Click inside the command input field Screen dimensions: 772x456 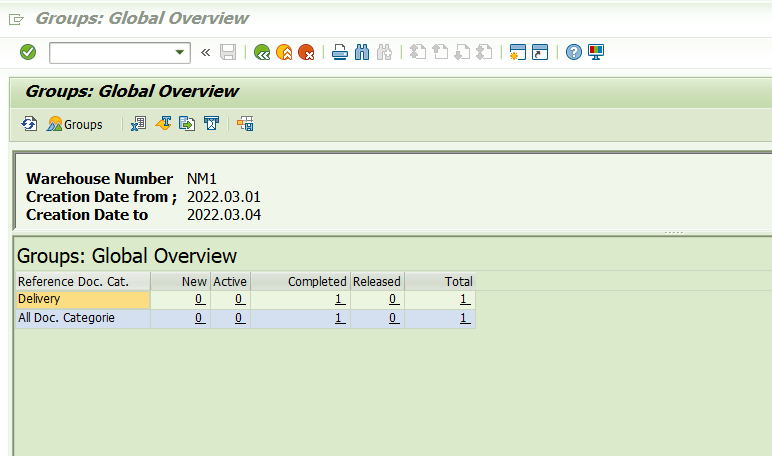point(112,53)
